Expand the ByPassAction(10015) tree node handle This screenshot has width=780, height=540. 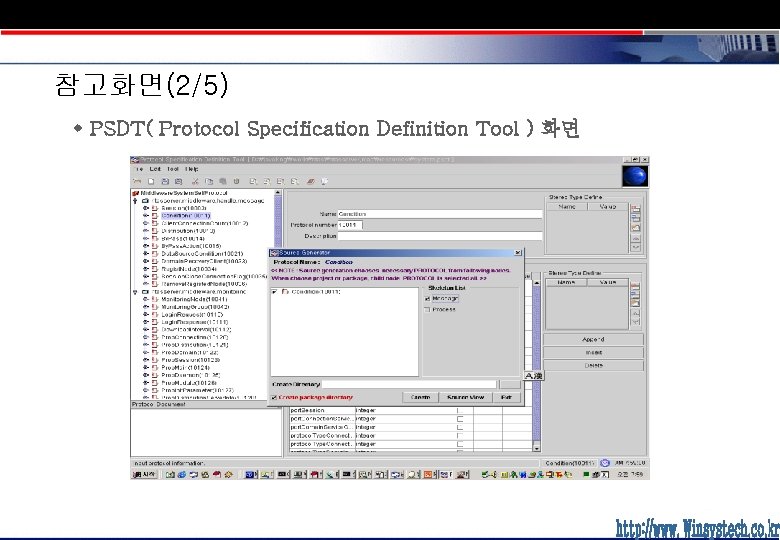click(146, 246)
